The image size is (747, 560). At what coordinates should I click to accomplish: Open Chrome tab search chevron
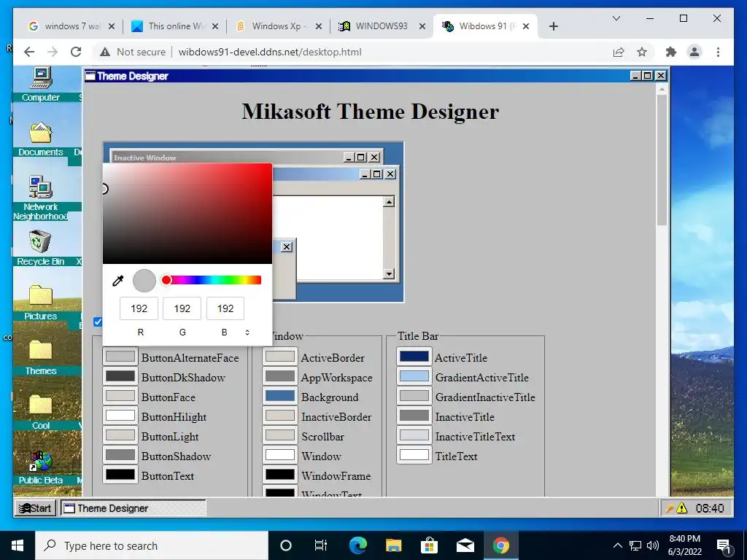click(x=616, y=18)
